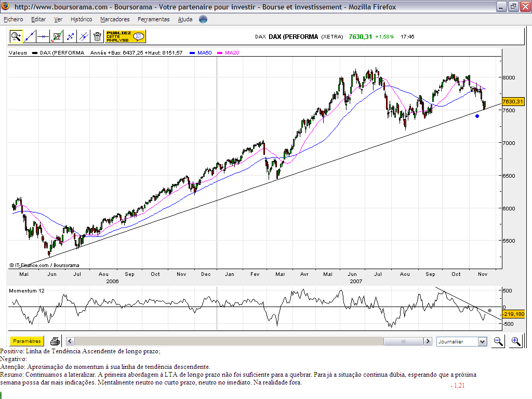This screenshot has width=532, height=399.
Task: Click the Firefox icon in title bar
Action: pos(5,6)
